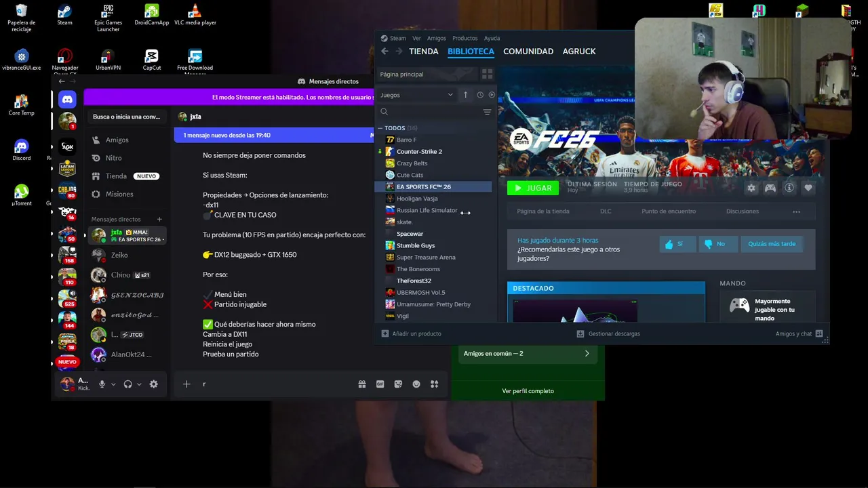Open Discord GIF picker

tap(380, 384)
